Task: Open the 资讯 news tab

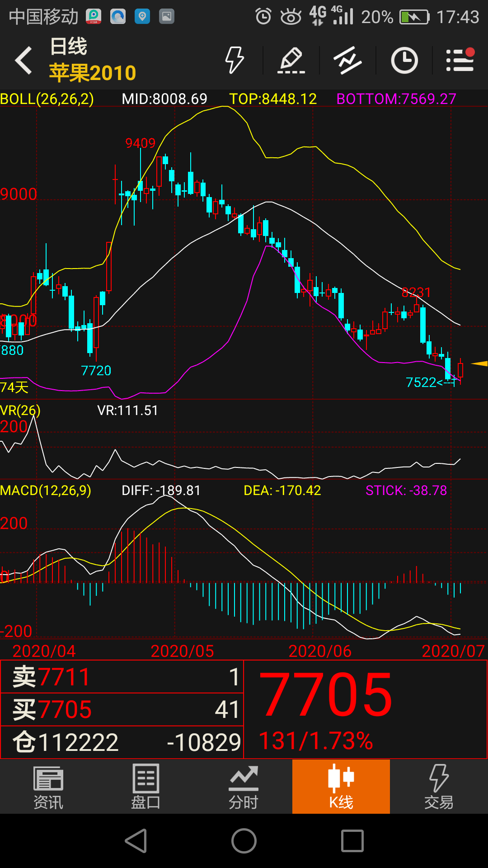Action: click(x=48, y=788)
